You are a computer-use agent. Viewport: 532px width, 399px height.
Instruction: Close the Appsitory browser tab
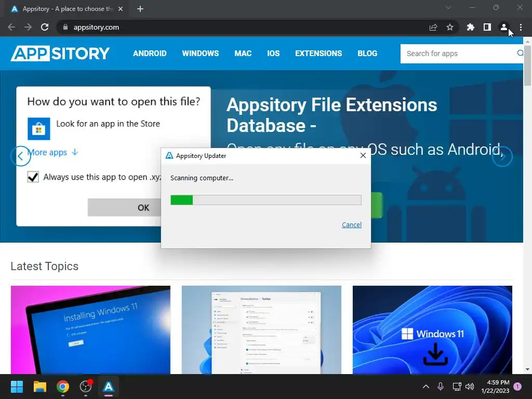click(121, 9)
